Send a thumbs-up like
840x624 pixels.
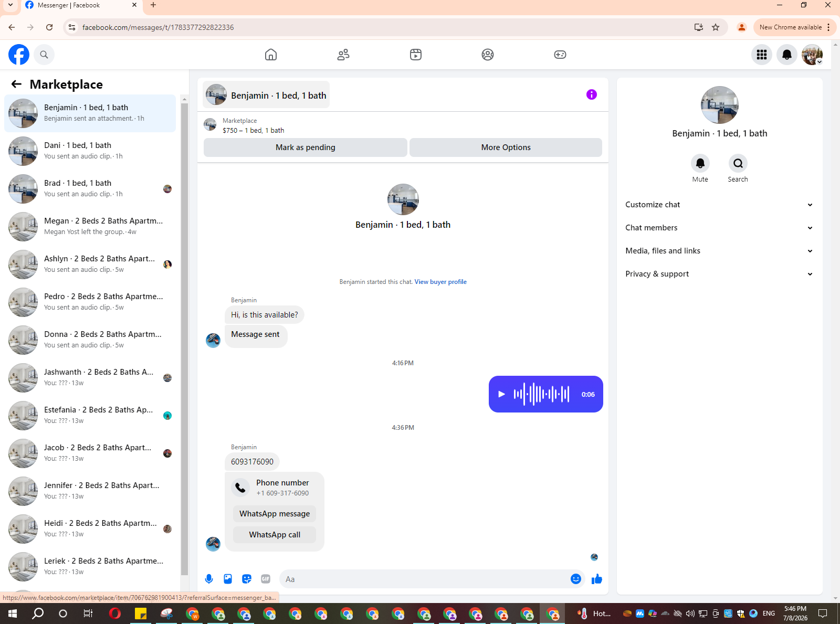[x=597, y=579]
